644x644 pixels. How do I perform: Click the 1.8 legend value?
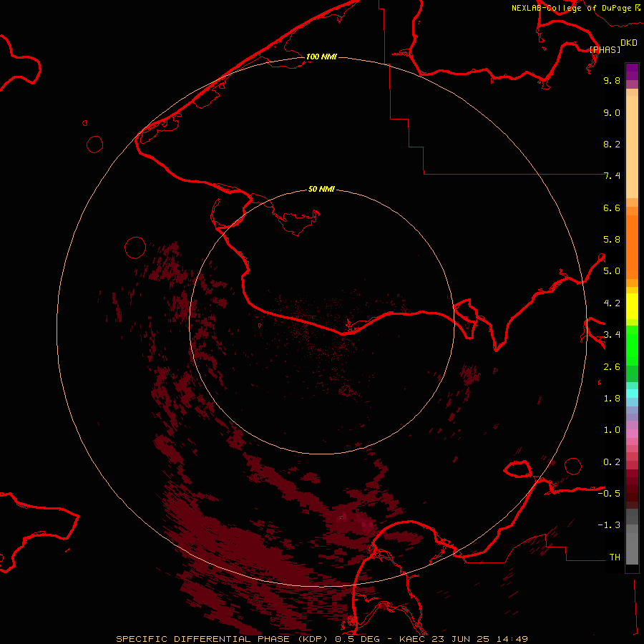(612, 399)
